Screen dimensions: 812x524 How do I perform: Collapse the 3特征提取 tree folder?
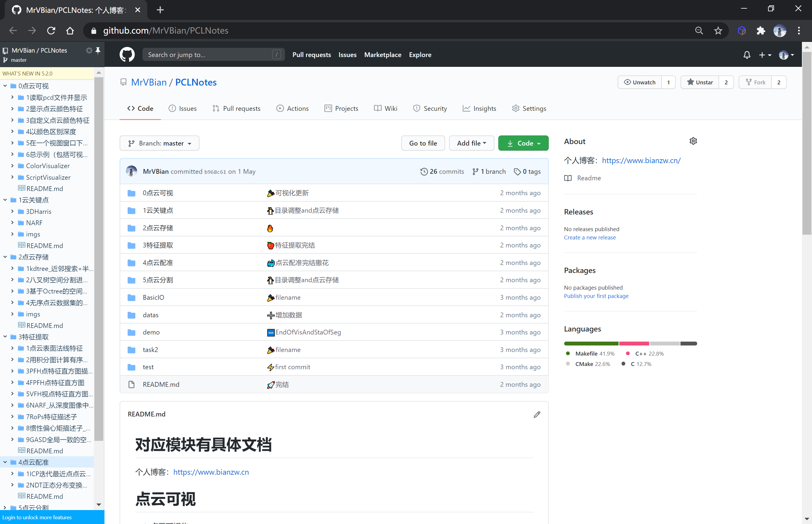tap(5, 337)
